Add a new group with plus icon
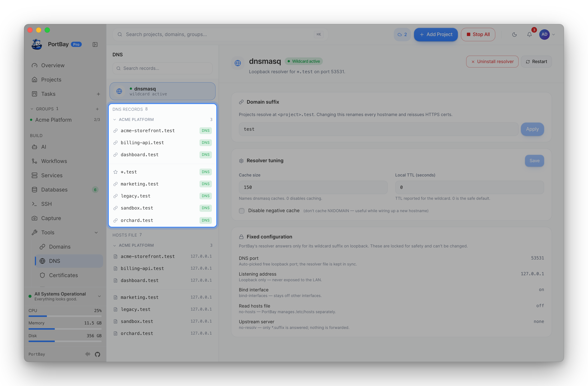The image size is (588, 386). [x=97, y=109]
